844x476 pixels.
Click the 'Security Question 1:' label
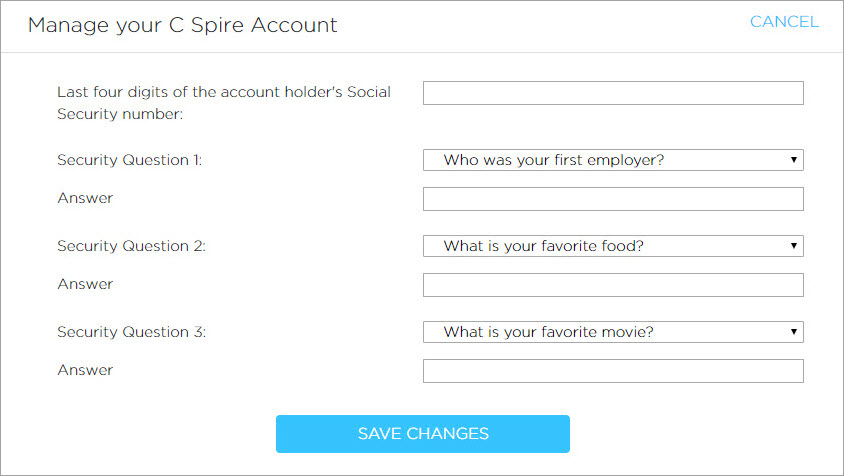pos(129,160)
